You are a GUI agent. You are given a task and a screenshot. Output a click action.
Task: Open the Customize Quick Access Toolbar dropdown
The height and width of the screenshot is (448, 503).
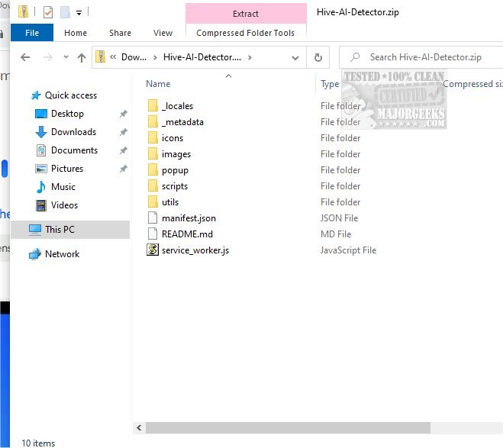pyautogui.click(x=79, y=13)
